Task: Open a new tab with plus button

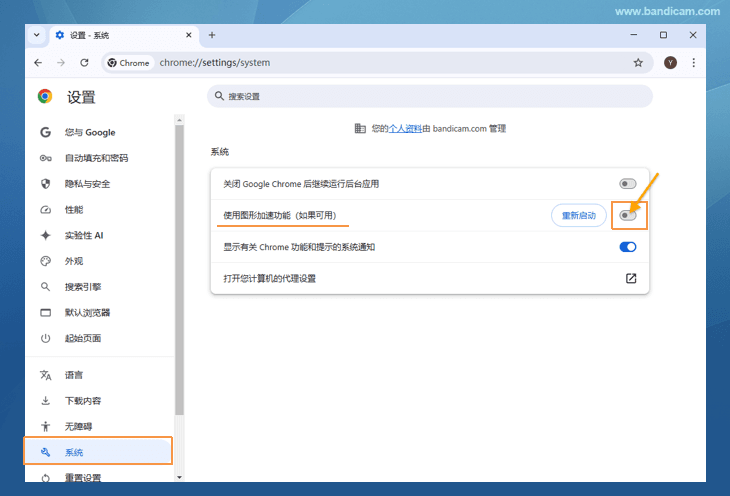Action: (212, 35)
